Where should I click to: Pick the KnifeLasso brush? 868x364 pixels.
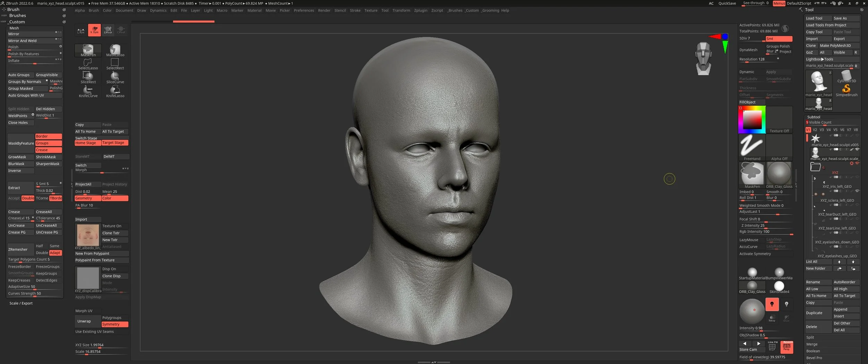coord(115,92)
